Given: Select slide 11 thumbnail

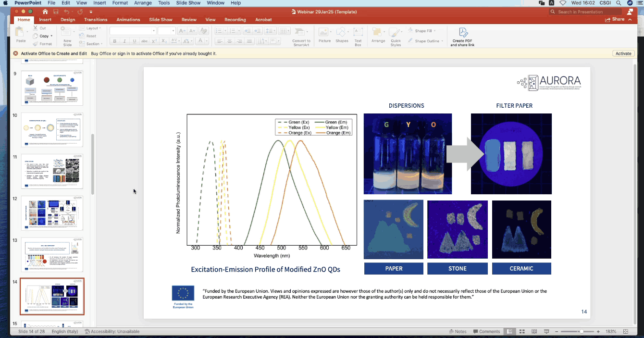Looking at the screenshot, I should point(52,171).
